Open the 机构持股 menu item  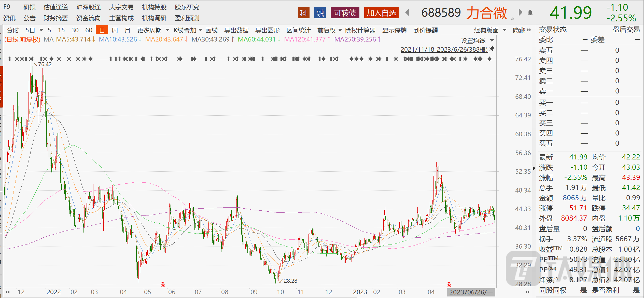click(154, 7)
